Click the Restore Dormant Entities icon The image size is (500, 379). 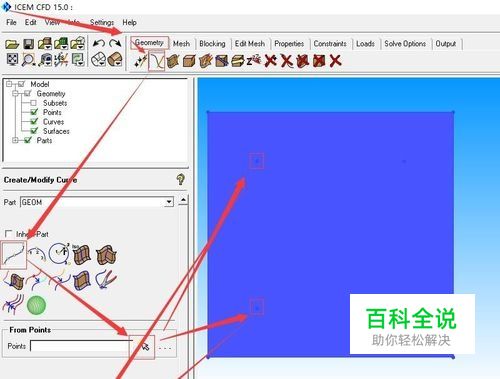click(x=254, y=61)
